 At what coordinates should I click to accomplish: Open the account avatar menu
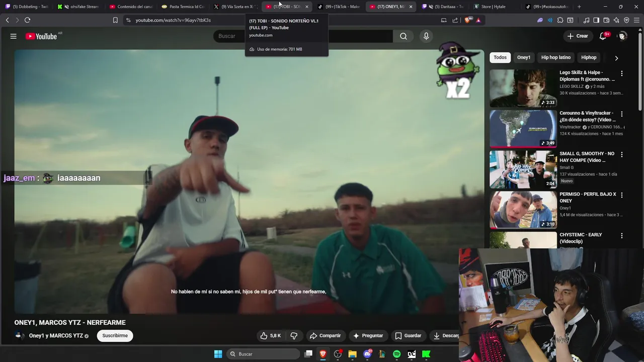pos(622,36)
